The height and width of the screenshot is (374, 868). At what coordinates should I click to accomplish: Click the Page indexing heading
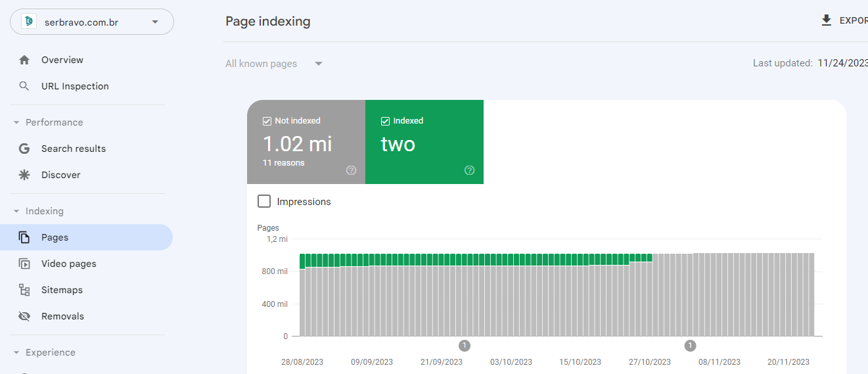tap(268, 21)
